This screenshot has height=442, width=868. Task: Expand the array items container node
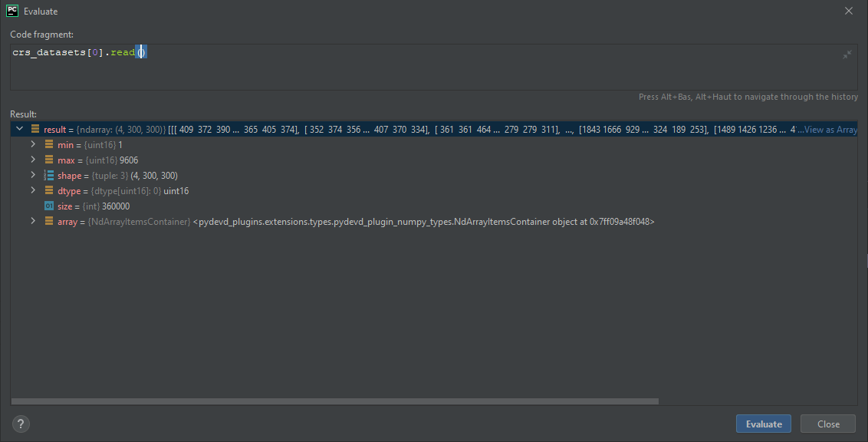[x=33, y=221]
